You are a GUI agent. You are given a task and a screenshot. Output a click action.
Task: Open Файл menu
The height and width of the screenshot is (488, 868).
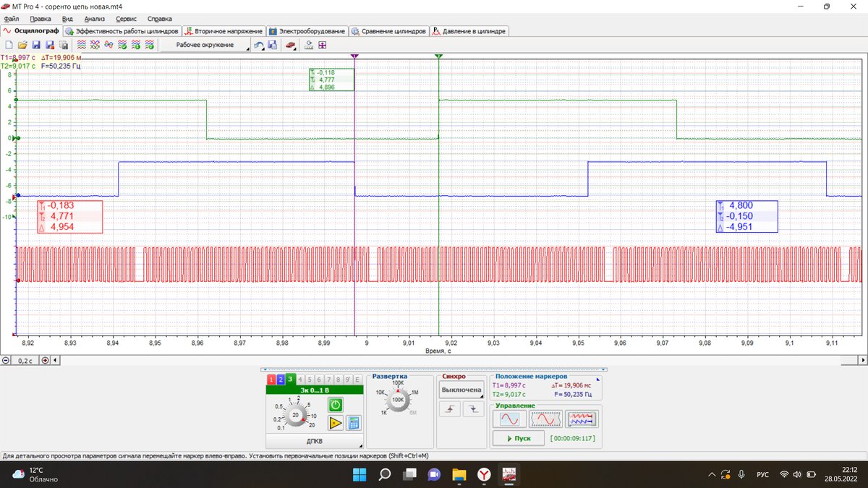coord(11,19)
